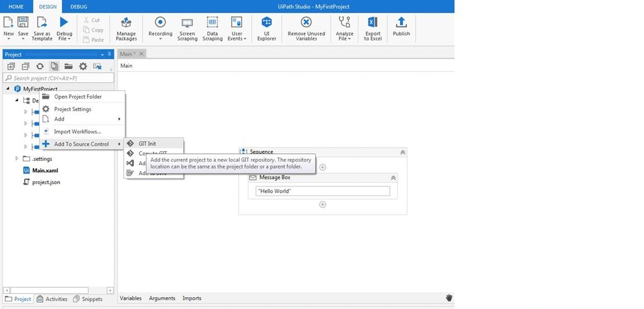Viewport: 644px width, 309px height.
Task: Switch to the DESIGN ribbon tab
Action: pyautogui.click(x=47, y=6)
